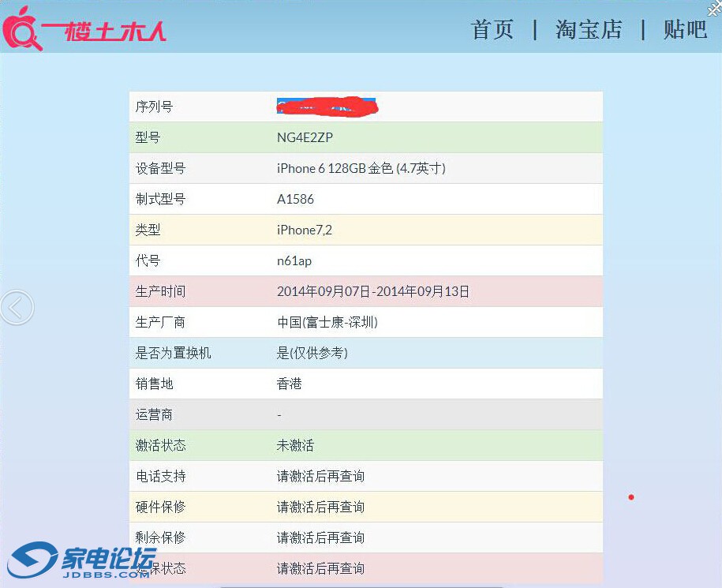Click the 未激活 activation status value
This screenshot has width=722, height=588.
click(x=295, y=445)
